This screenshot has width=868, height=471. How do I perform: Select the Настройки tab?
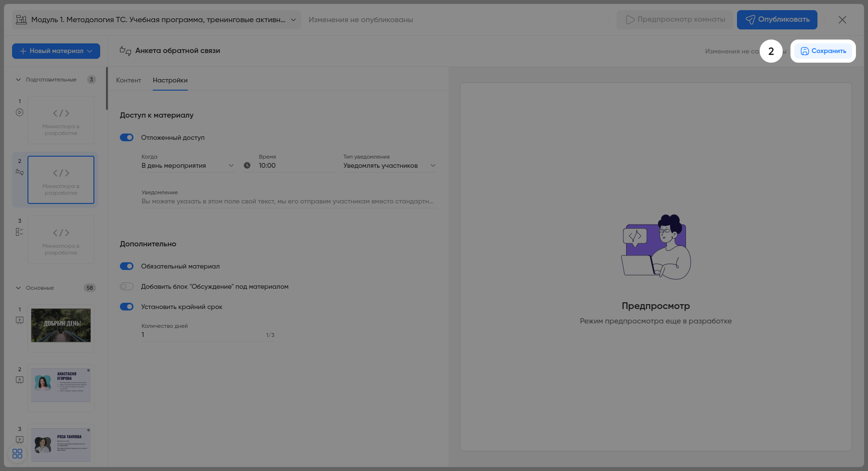(170, 80)
